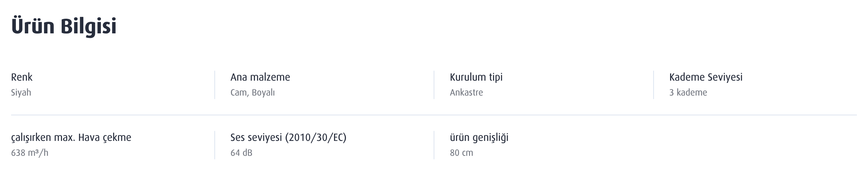Screen dimensions: 868x184
Task: Click the Ürün Bilgisi heading
Action: (64, 26)
